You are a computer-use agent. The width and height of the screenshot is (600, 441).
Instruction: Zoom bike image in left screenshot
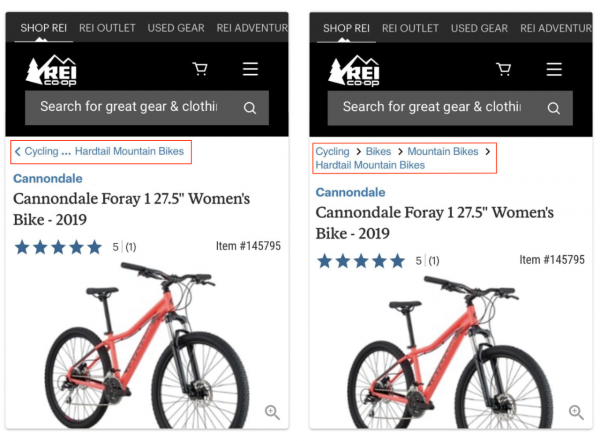click(272, 412)
